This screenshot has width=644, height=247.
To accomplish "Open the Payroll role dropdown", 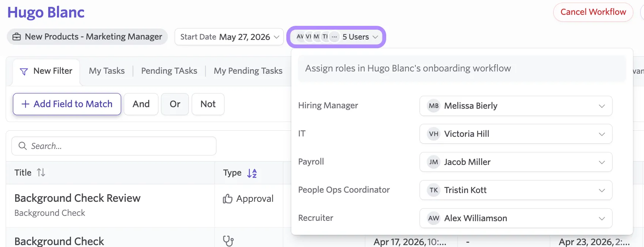I will (x=516, y=162).
